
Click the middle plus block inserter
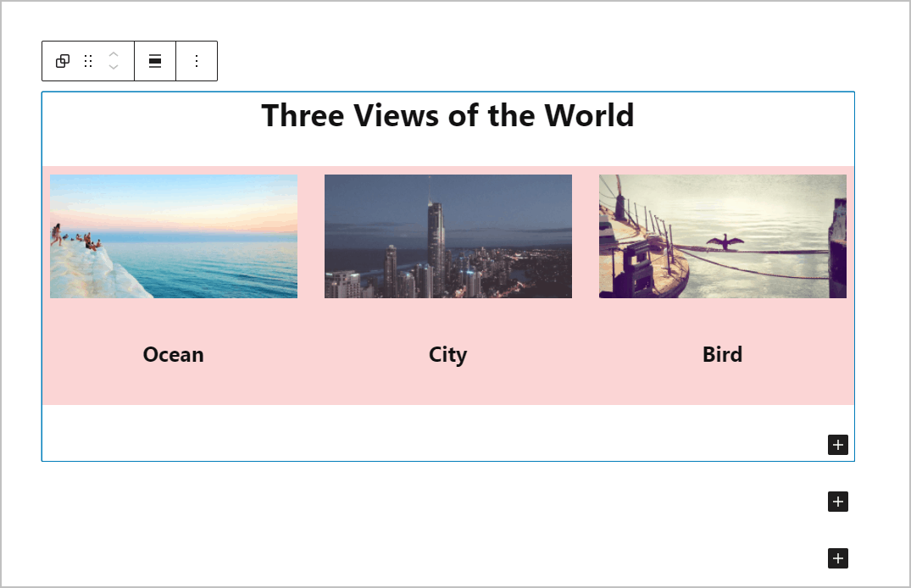click(x=837, y=502)
